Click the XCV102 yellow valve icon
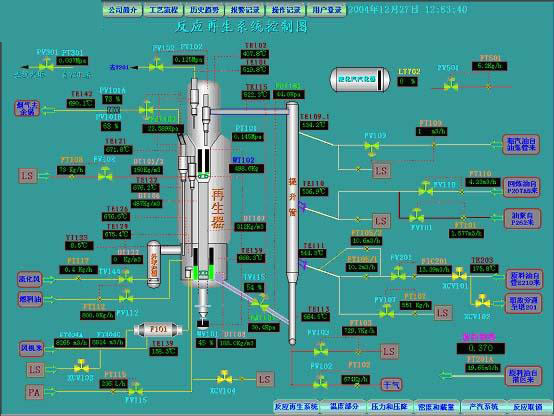 point(482,301)
